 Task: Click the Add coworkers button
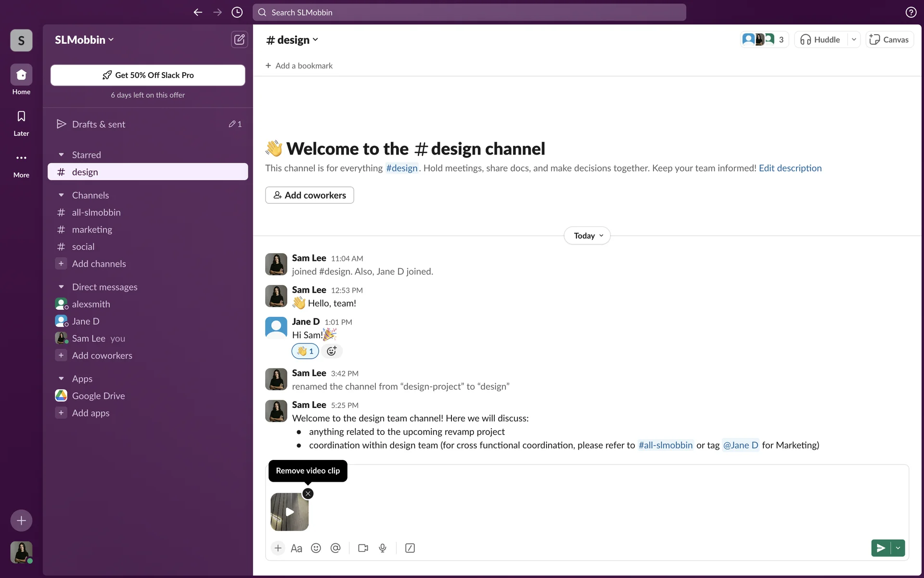[x=309, y=195]
